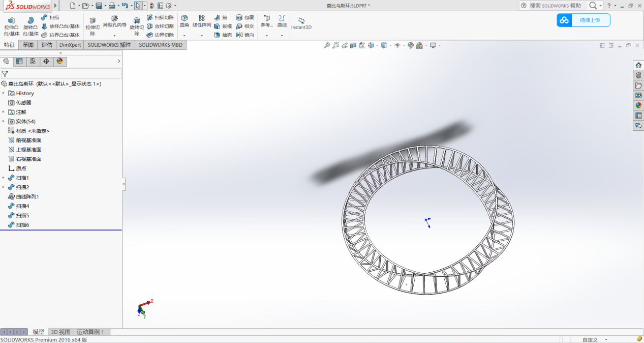Image resolution: width=644 pixels, height=343 pixels.
Task: Open the 曲线 curves dropdown arrow
Action: point(282,36)
